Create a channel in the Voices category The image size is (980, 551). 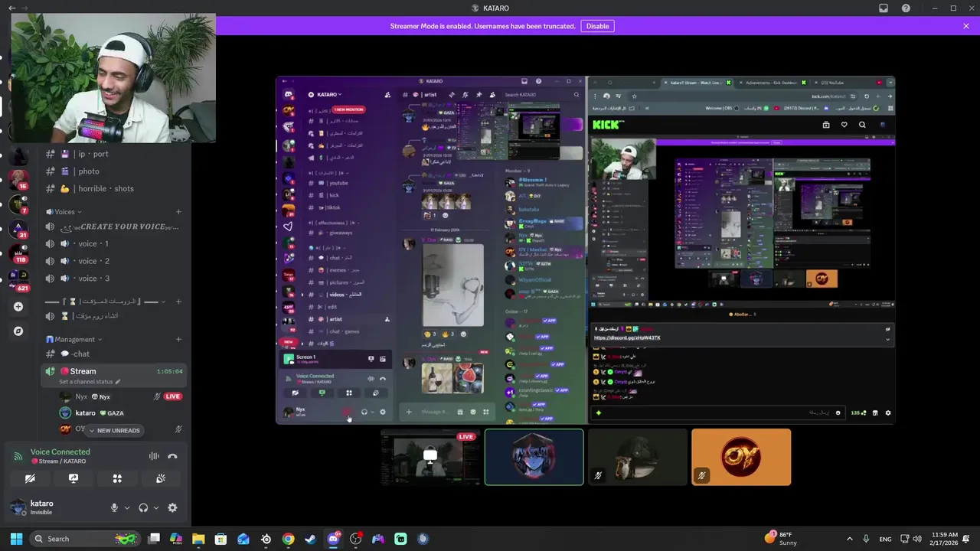coord(178,212)
